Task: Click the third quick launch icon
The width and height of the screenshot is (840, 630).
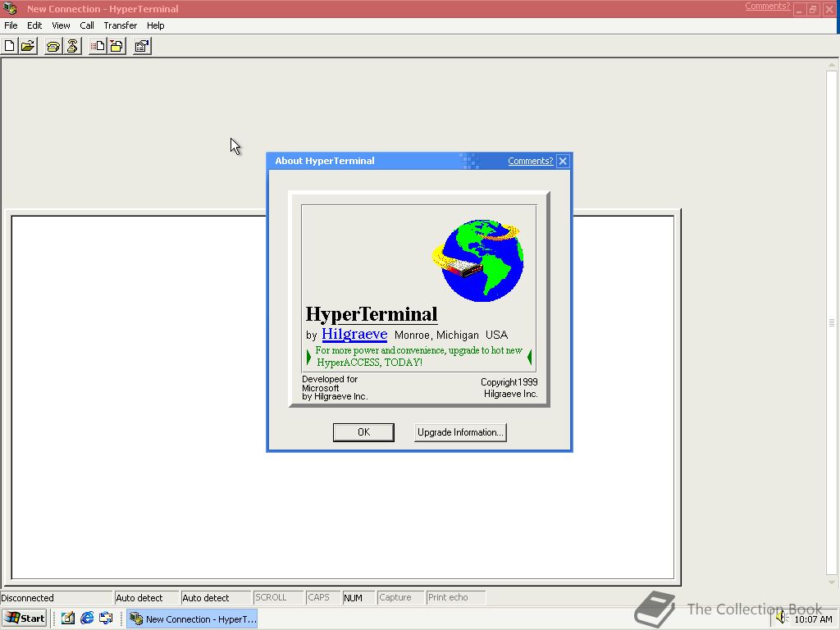Action: click(x=106, y=619)
